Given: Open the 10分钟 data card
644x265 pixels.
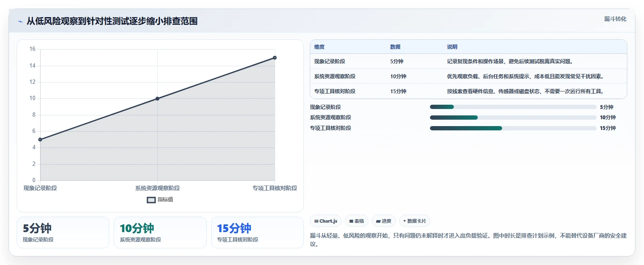Looking at the screenshot, I should [160, 233].
